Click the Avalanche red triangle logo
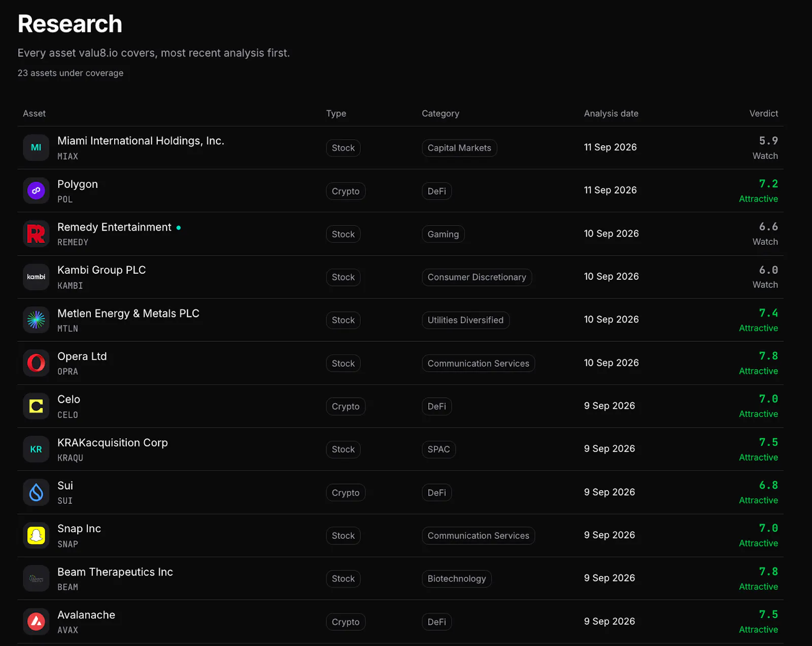The height and width of the screenshot is (646, 812). (x=36, y=622)
